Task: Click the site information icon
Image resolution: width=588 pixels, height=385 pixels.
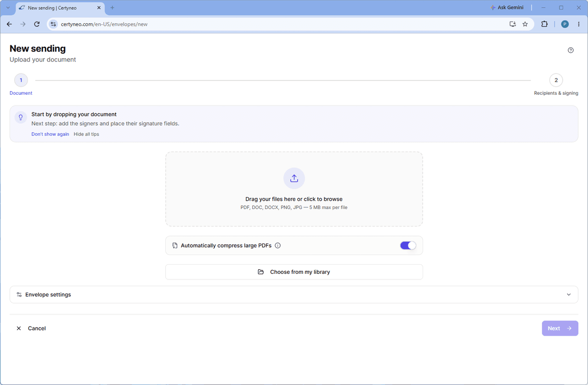Action: 53,24
